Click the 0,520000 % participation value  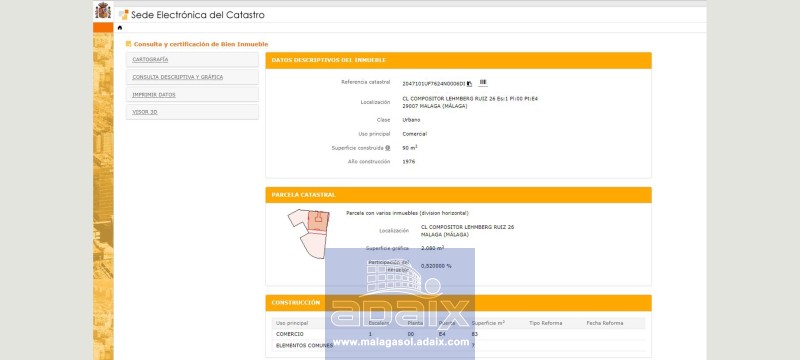click(x=436, y=266)
